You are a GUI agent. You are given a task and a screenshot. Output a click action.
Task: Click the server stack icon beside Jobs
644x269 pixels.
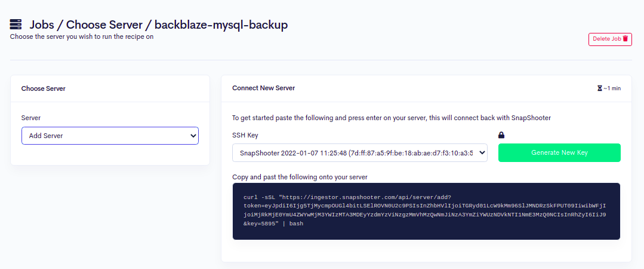[16, 25]
